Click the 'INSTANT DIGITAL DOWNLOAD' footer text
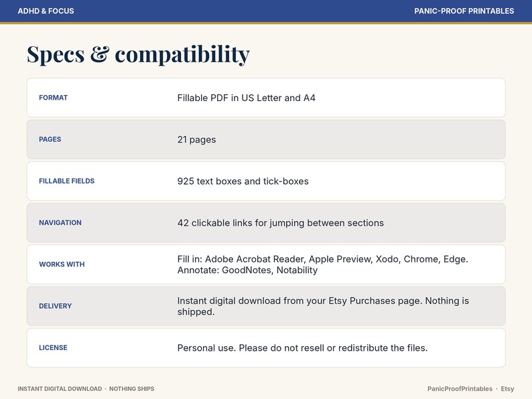This screenshot has width=532, height=399. 60,389
